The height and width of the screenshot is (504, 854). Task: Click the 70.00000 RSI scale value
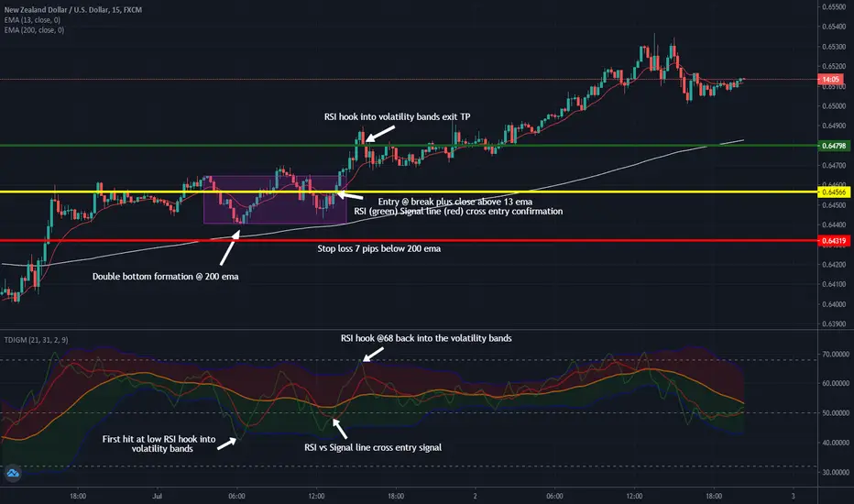(836, 354)
